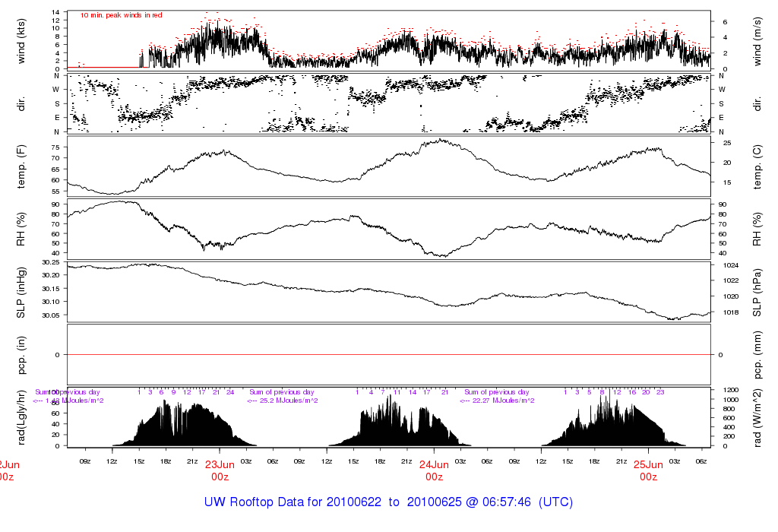Click the red zero precipitation line
The height and width of the screenshot is (532, 778).
click(389, 354)
